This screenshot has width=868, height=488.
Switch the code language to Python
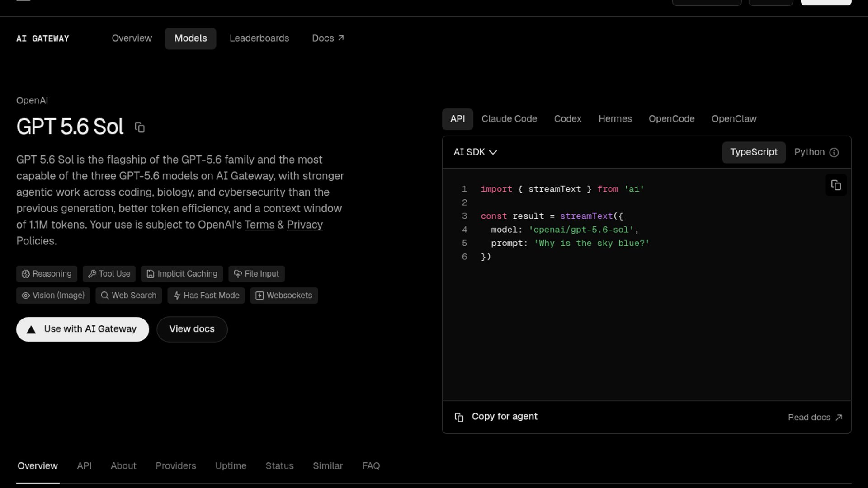(809, 152)
